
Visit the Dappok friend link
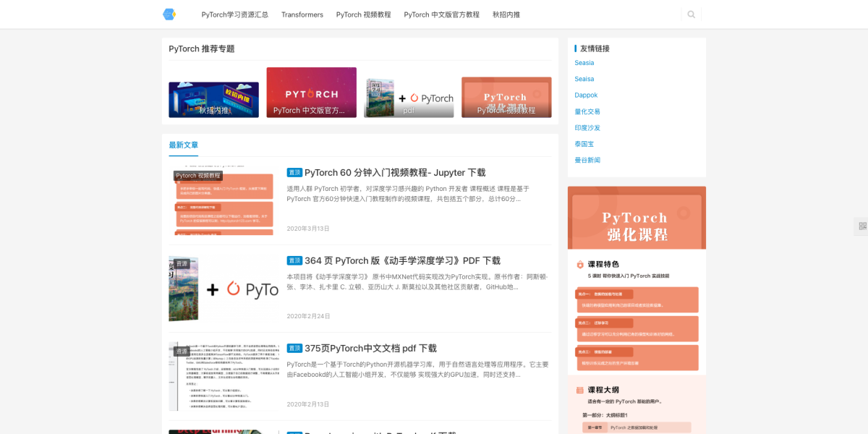(x=586, y=95)
